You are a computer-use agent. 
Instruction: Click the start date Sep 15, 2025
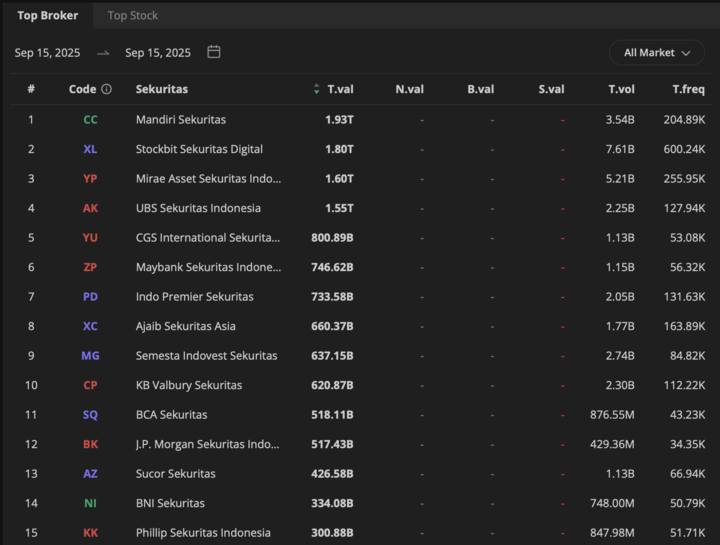pos(47,53)
